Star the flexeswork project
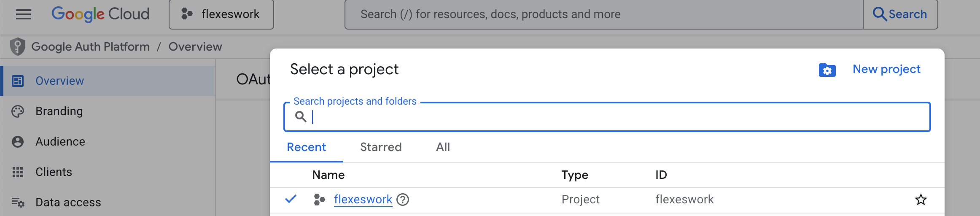 tap(921, 200)
